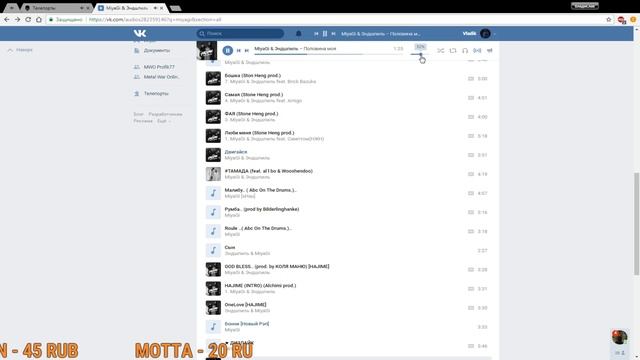Click the page vertical scrollbar thumb
640x360 pixels.
point(636,224)
